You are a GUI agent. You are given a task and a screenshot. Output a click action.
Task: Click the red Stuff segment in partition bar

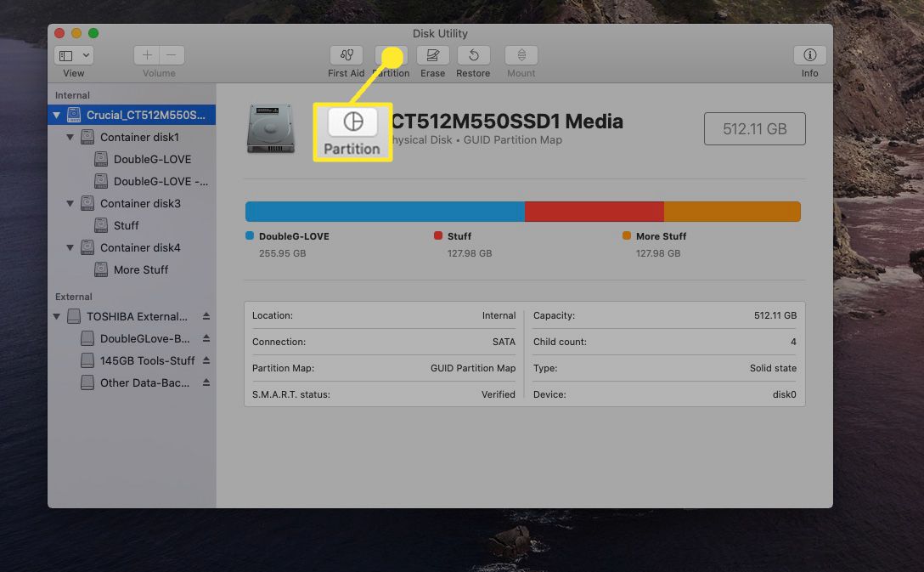594,212
